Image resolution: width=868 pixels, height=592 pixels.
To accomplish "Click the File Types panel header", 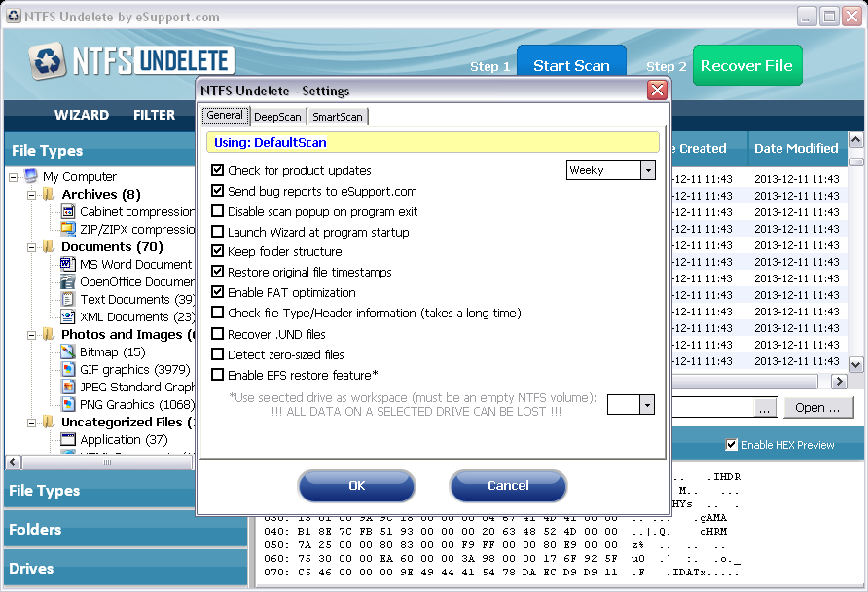I will click(x=99, y=150).
